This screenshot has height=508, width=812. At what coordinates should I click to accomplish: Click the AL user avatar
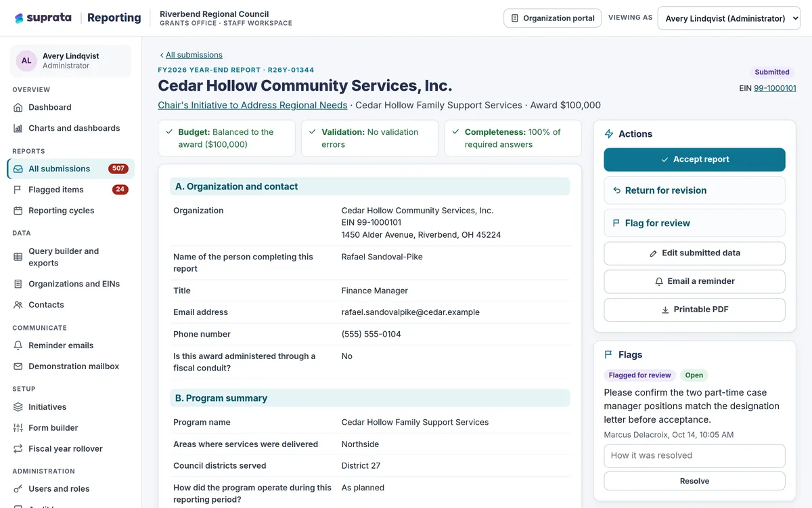click(x=26, y=61)
